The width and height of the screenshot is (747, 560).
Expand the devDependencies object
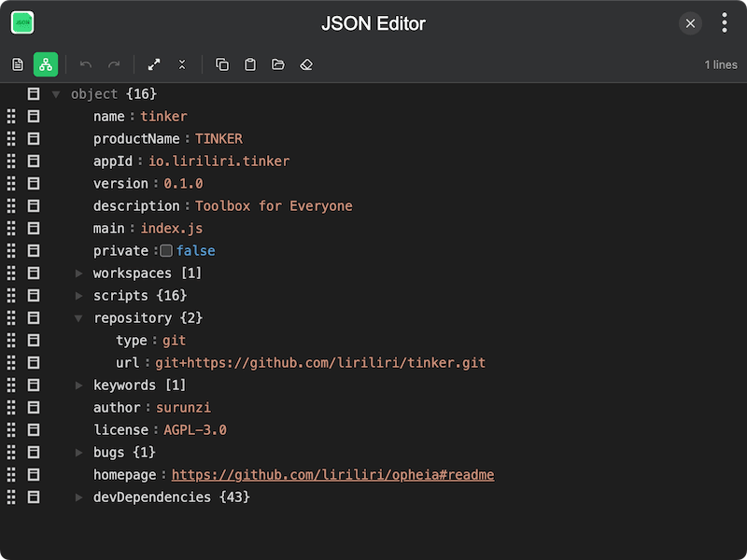78,497
